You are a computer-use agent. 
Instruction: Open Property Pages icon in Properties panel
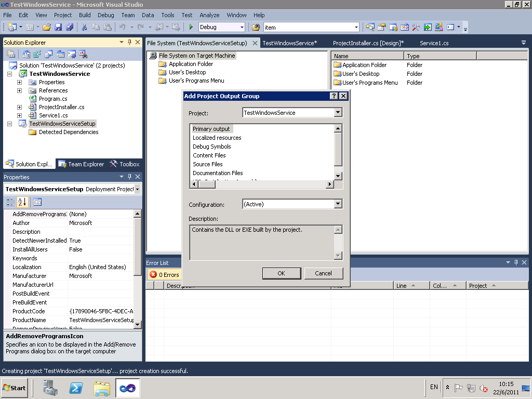pyautogui.click(x=37, y=202)
